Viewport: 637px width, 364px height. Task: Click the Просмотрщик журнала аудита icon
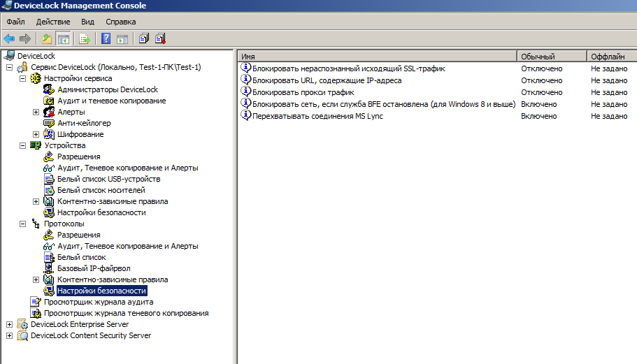pos(36,302)
